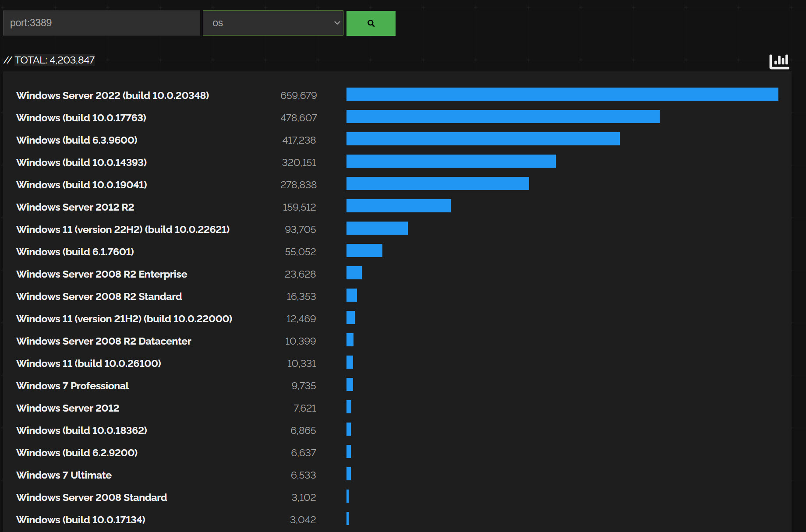Click the 9,735 count value
This screenshot has width=806, height=532.
(304, 386)
